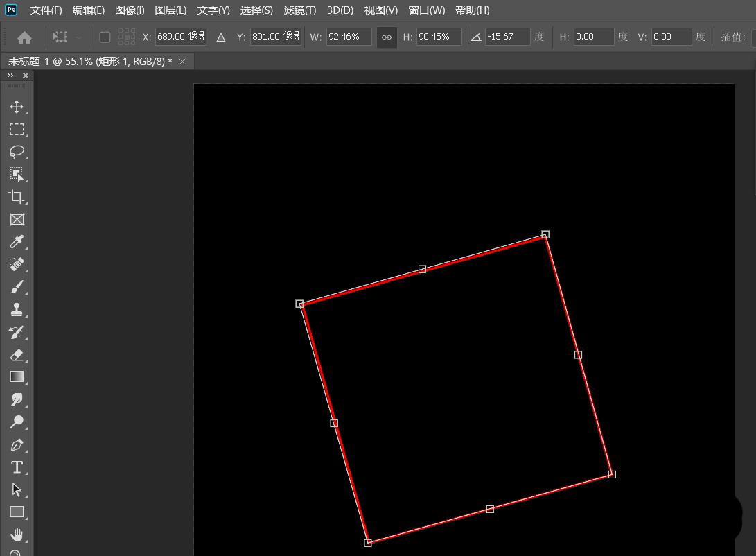Select the Brush tool

point(17,287)
